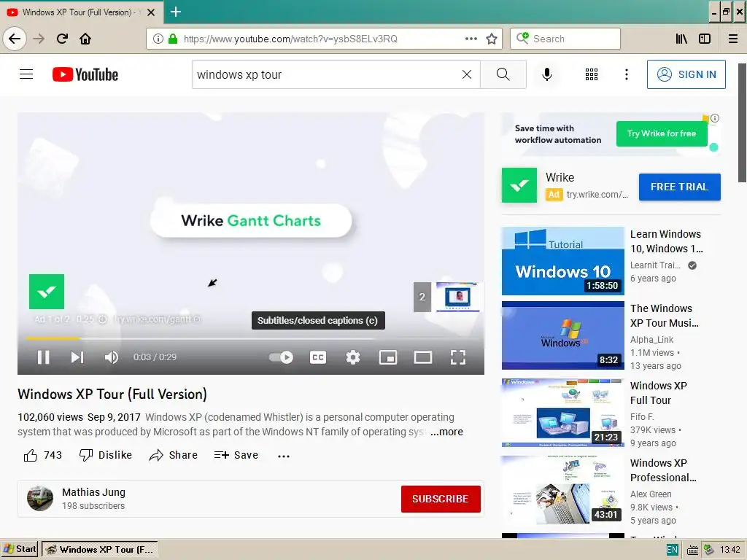Go to YouTube home via logo
The width and height of the screenshot is (747, 560).
pos(85,74)
